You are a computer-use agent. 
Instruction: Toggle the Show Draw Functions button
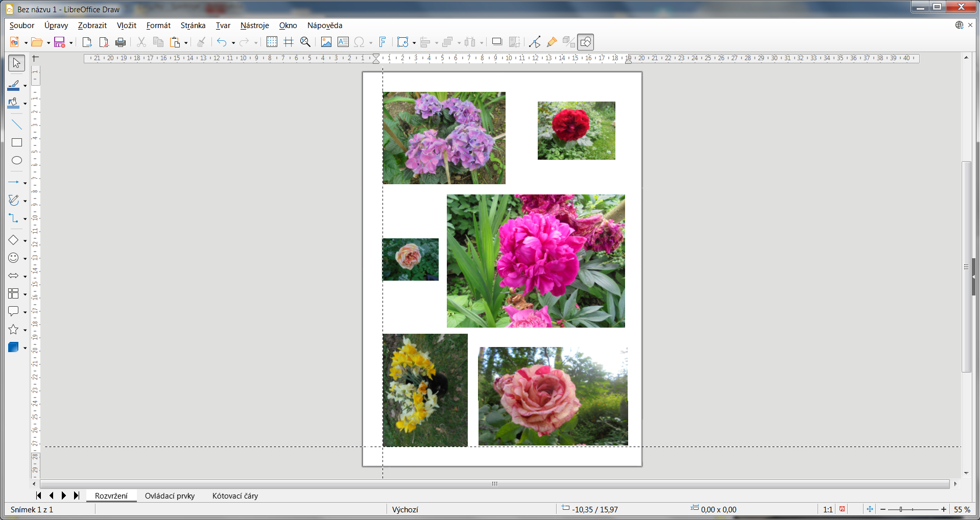(586, 42)
